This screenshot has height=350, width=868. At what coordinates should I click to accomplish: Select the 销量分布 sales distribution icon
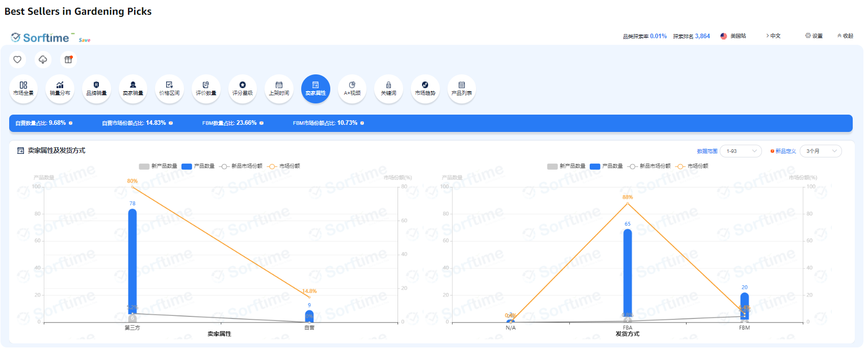(x=60, y=89)
